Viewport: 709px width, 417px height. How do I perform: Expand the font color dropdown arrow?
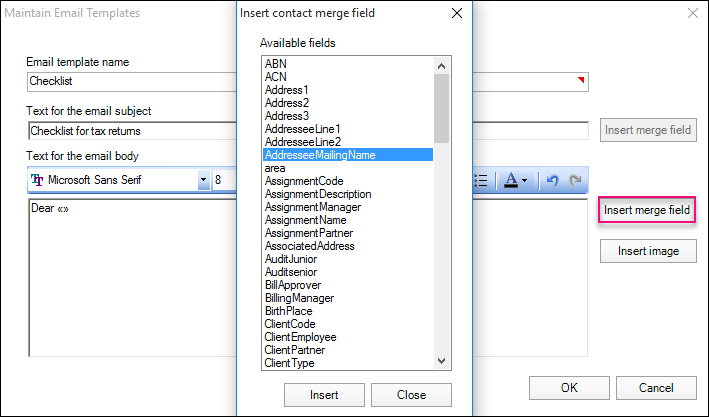coord(525,181)
